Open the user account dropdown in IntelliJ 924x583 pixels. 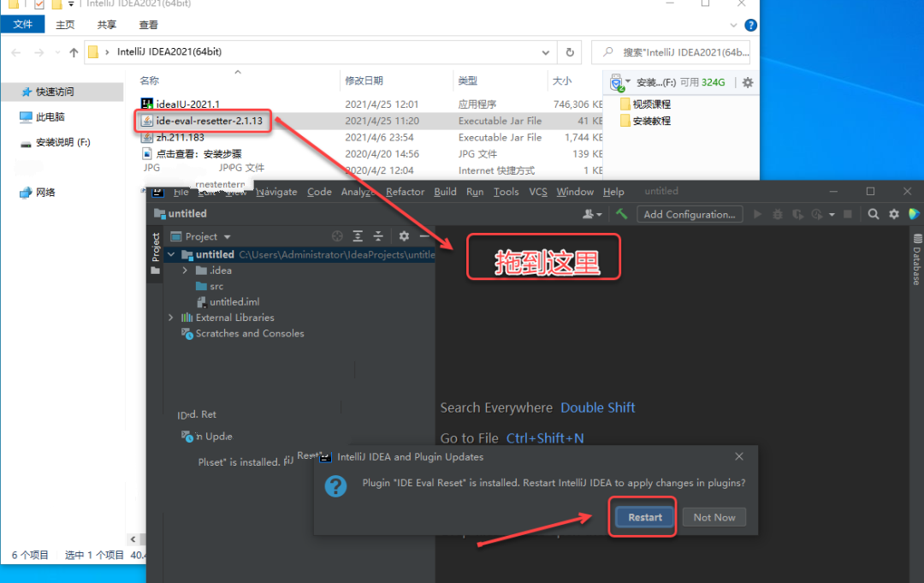pos(592,215)
